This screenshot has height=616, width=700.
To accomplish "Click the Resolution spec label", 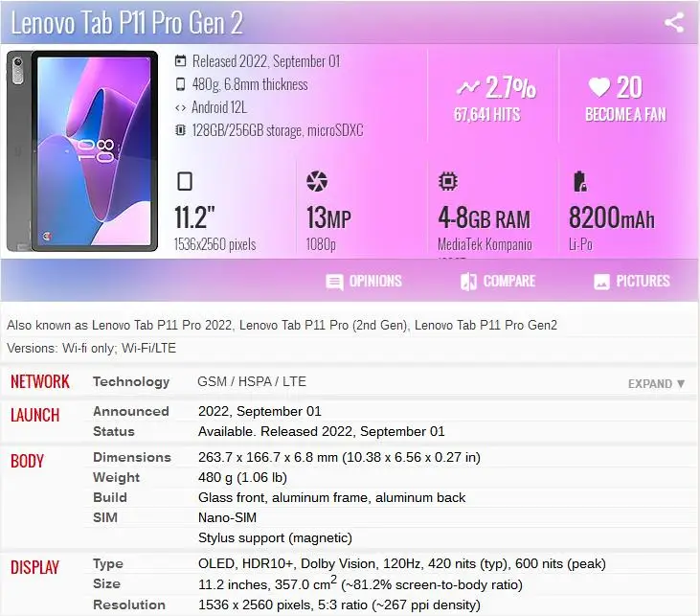I will (x=129, y=605).
